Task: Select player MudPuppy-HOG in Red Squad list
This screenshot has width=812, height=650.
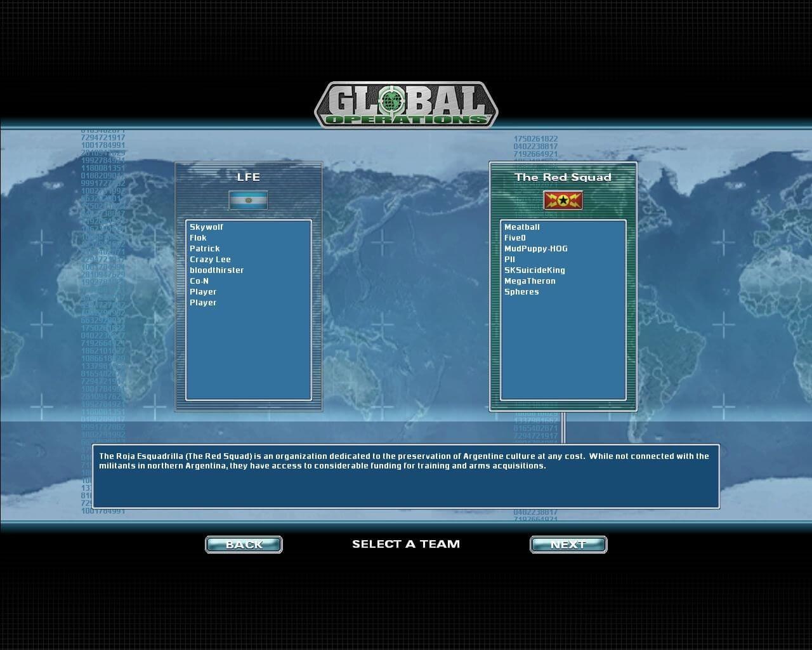Action: pos(536,248)
